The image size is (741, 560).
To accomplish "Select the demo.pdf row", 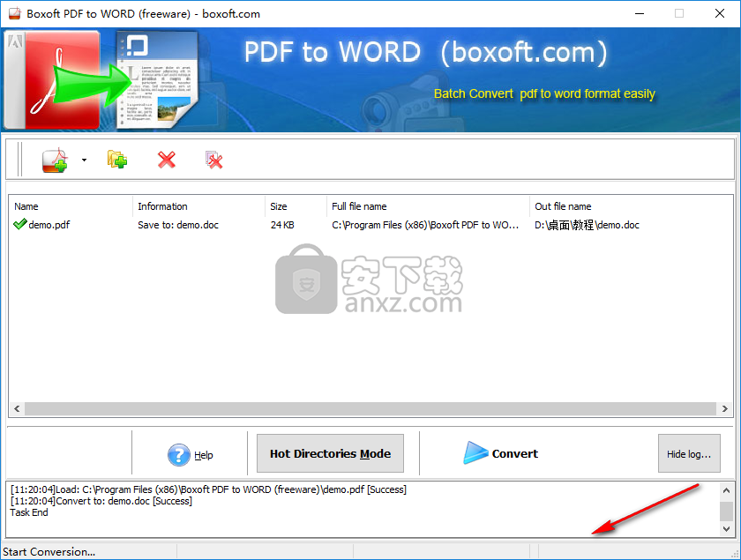I will [371, 225].
